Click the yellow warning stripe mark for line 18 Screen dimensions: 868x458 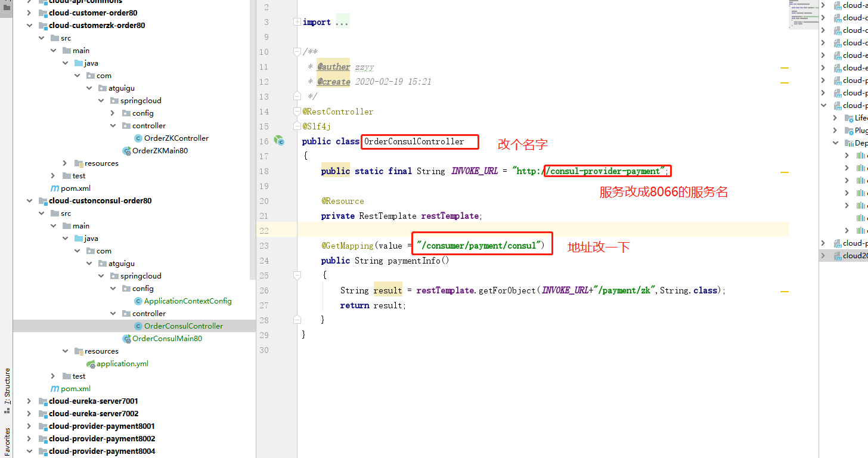785,172
